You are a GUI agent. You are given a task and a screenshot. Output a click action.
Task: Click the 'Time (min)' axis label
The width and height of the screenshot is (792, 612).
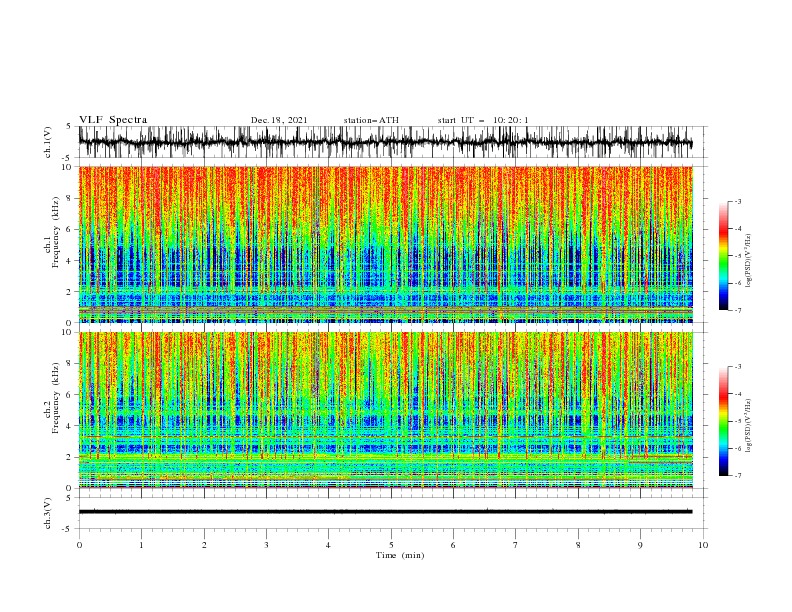[400, 555]
